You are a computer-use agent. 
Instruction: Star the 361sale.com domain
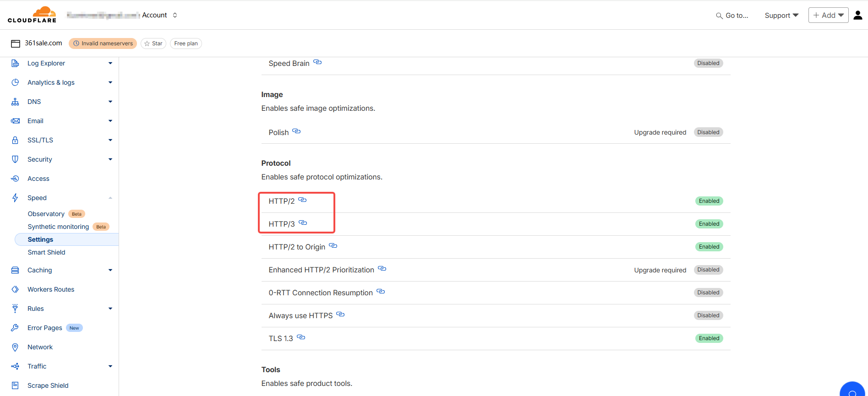153,43
